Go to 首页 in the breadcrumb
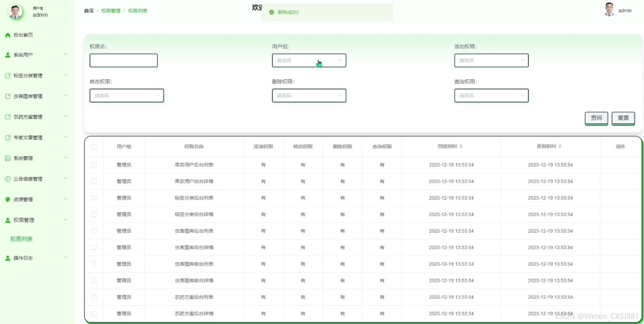The width and height of the screenshot is (644, 324). coord(89,11)
